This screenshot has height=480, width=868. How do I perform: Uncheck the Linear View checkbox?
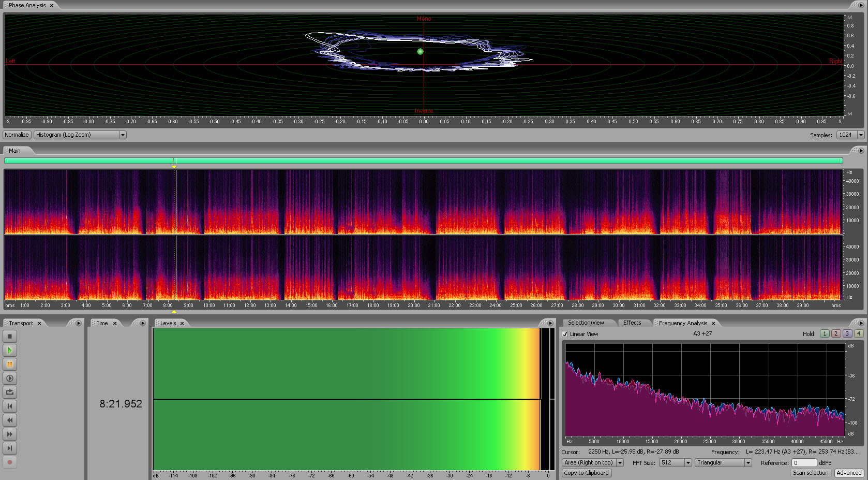tap(565, 334)
